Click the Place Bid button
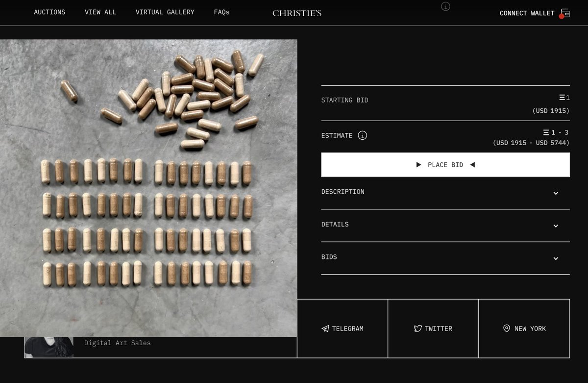 [445, 165]
